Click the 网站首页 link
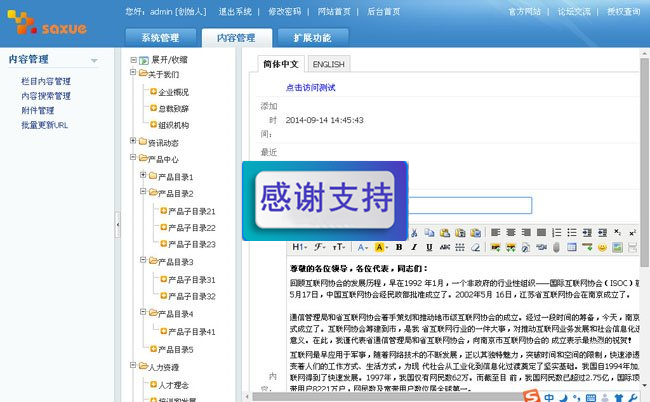Screen dimensions: 650x402 pos(334,12)
